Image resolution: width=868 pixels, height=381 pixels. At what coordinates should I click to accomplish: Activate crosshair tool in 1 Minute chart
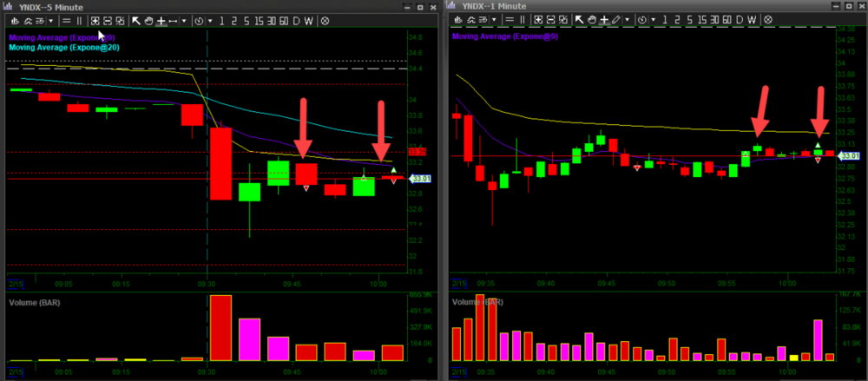click(604, 20)
